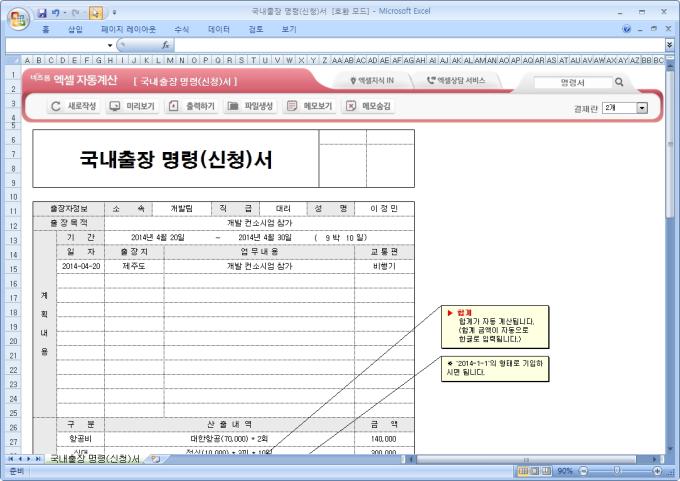
Task: Select the 비행기 transport cell
Action: 384,266
